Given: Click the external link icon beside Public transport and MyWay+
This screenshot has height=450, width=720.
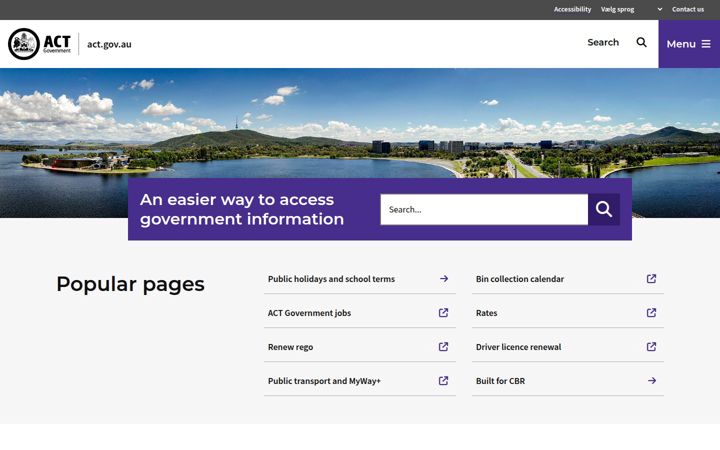Looking at the screenshot, I should coord(443,381).
